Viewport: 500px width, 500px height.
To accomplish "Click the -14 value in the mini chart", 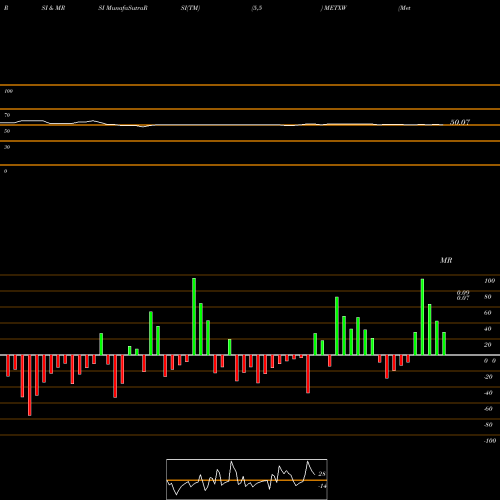I will point(322,486).
